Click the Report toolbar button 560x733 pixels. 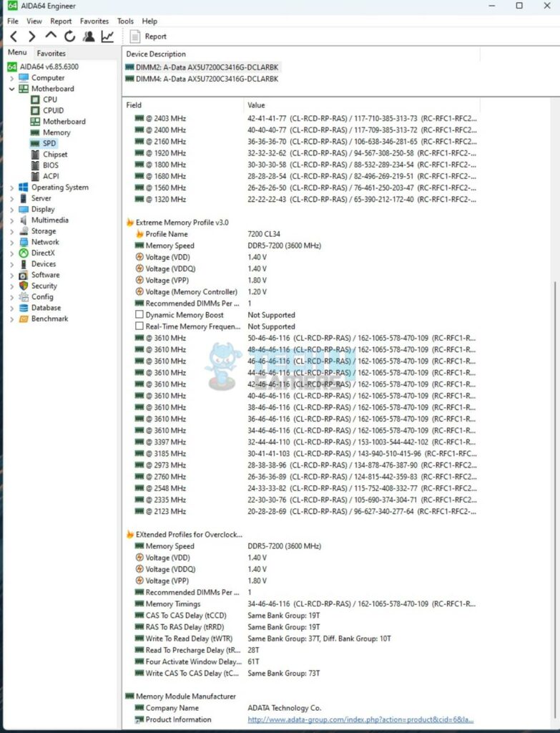point(148,37)
